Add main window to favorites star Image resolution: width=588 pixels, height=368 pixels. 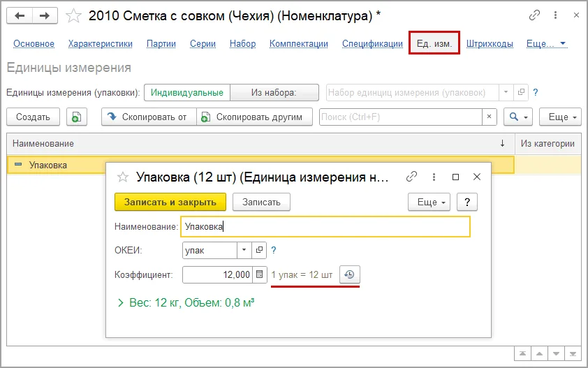[x=73, y=16]
